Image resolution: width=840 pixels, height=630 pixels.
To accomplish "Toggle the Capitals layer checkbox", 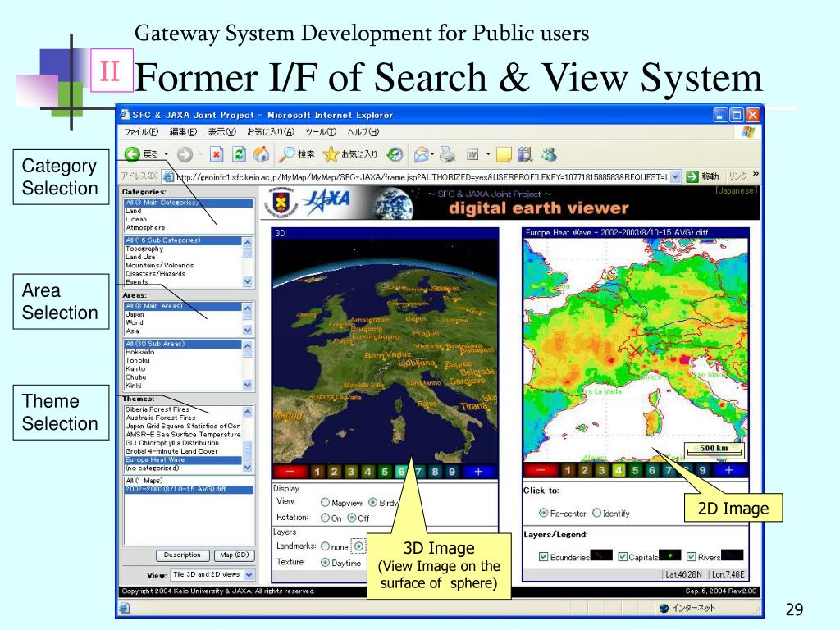I will (x=623, y=557).
